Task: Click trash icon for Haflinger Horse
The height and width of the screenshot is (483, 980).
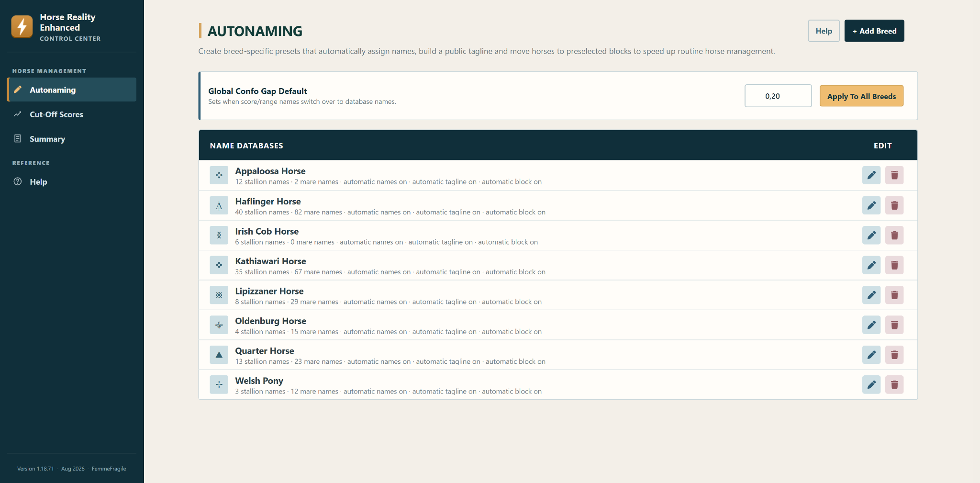Action: (x=894, y=205)
